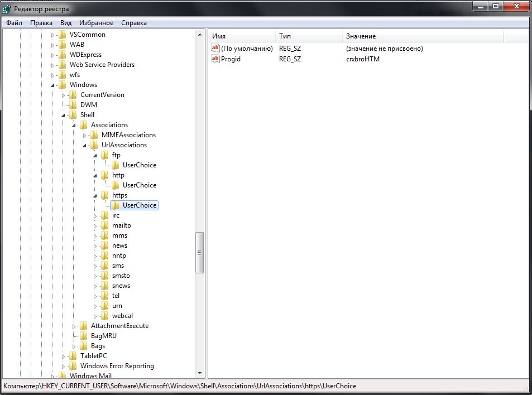
Task: Click the tree vertical scrollbar thumb
Action: pos(200,253)
